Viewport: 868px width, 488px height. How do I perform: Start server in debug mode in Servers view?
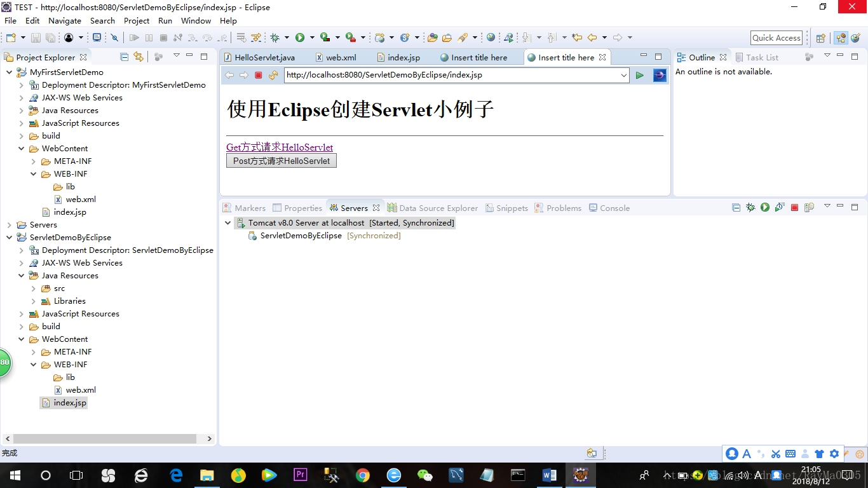click(750, 207)
